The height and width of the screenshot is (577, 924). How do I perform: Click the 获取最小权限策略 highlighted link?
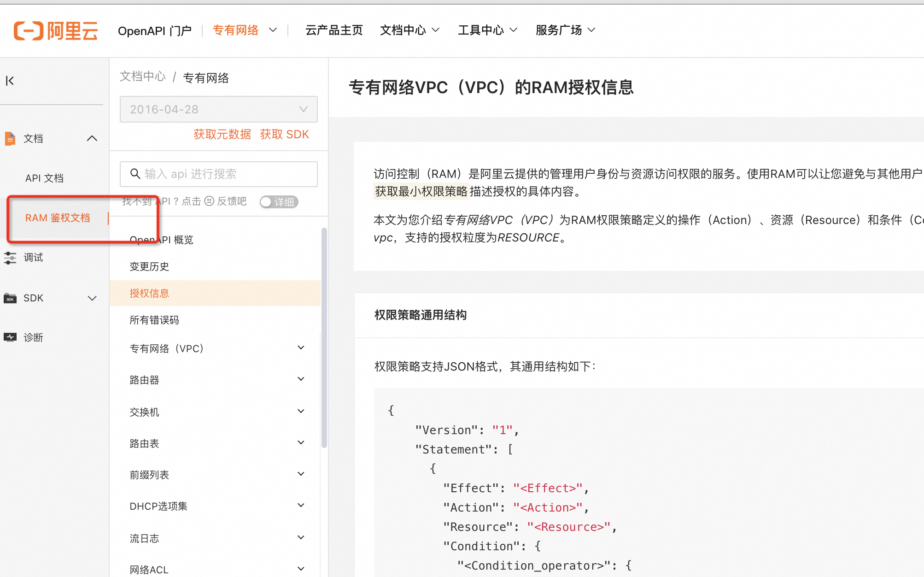[421, 191]
